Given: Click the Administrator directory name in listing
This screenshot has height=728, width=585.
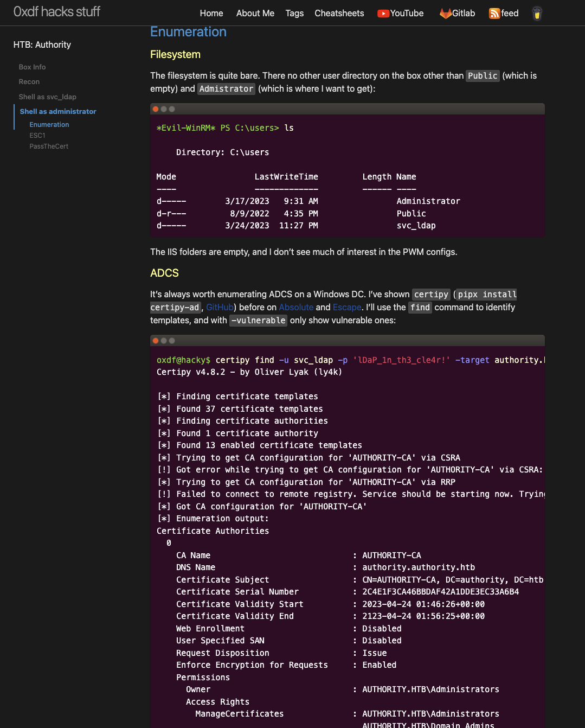Looking at the screenshot, I should tap(428, 201).
